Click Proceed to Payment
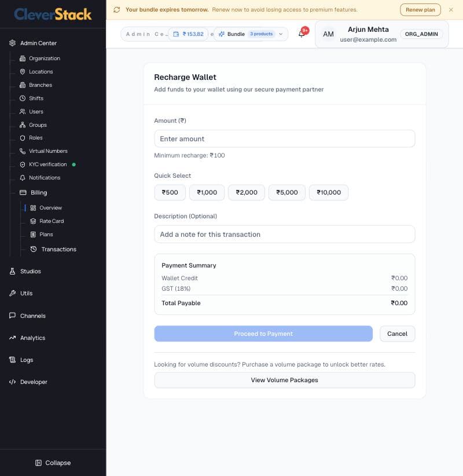This screenshot has width=463, height=476. pyautogui.click(x=263, y=334)
